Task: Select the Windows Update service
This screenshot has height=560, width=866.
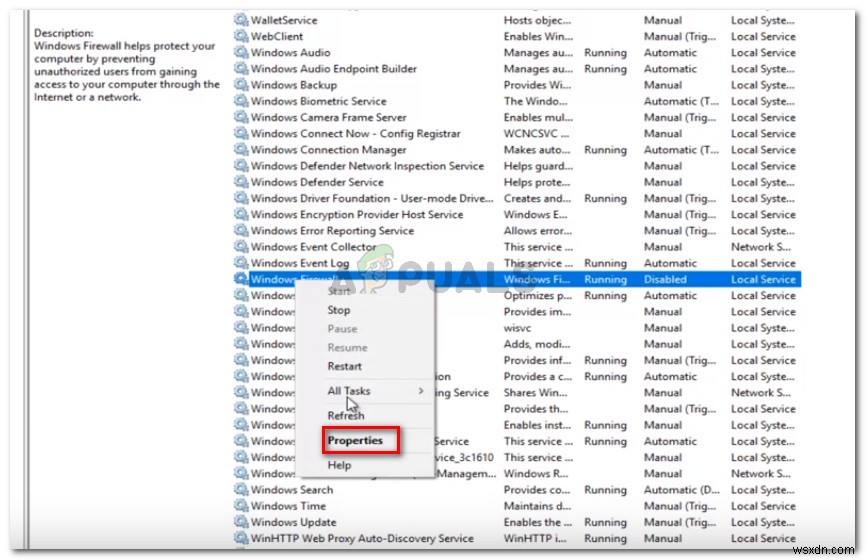Action: (293, 522)
